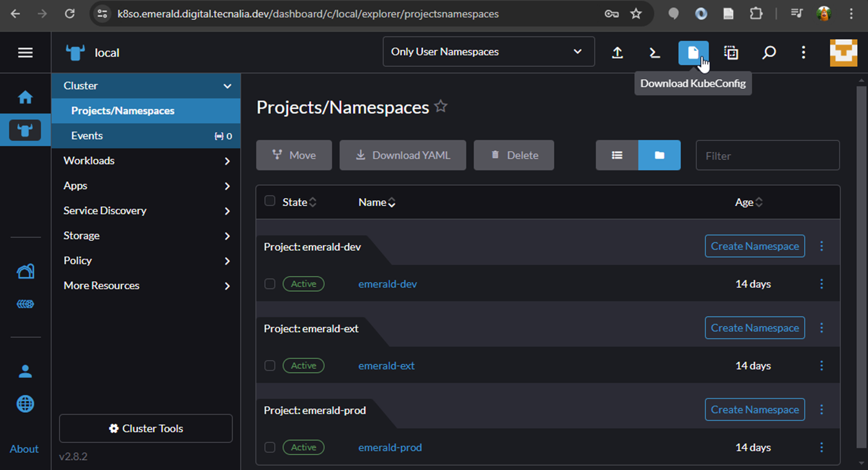Open the Chrome three-dot menu
The height and width of the screenshot is (470, 868).
click(x=851, y=13)
